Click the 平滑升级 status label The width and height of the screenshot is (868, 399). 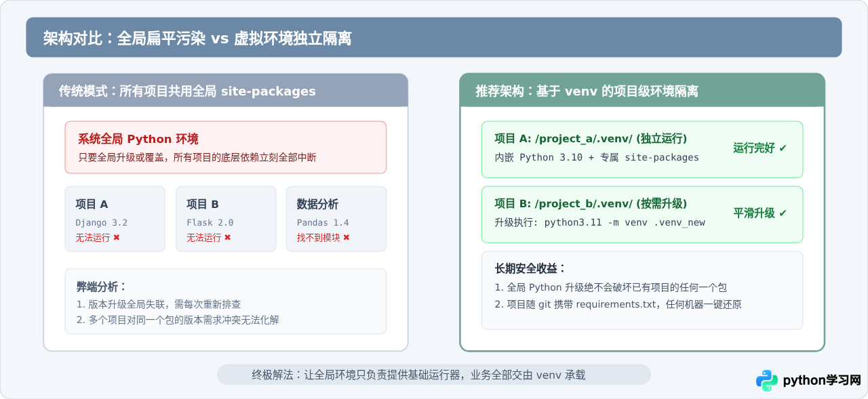pos(754,213)
